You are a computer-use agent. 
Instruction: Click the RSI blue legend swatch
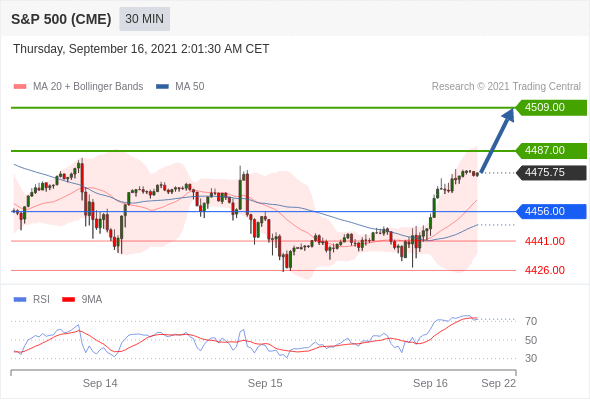[20, 300]
